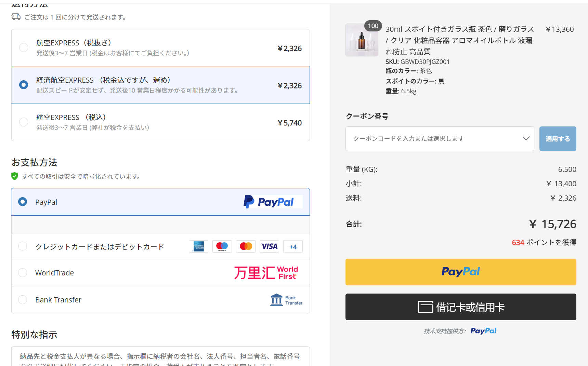Select WorldTrade payment radio button

click(x=23, y=273)
